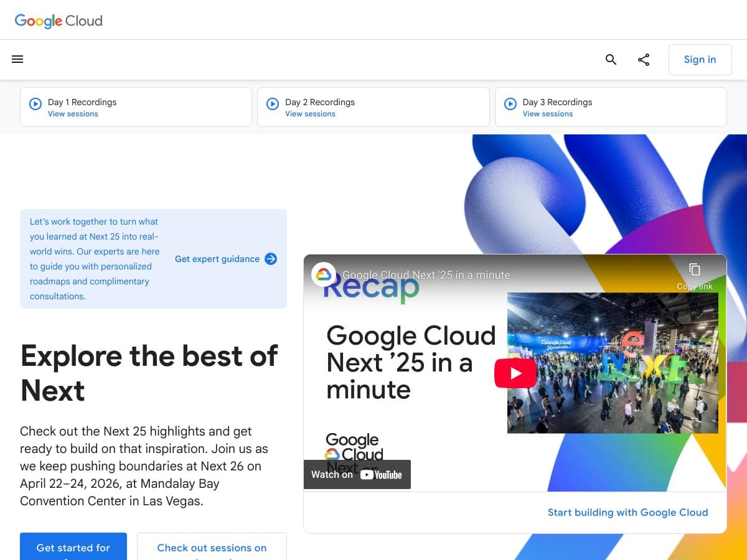
Task: Click the Copy link icon on video
Action: coord(695,270)
